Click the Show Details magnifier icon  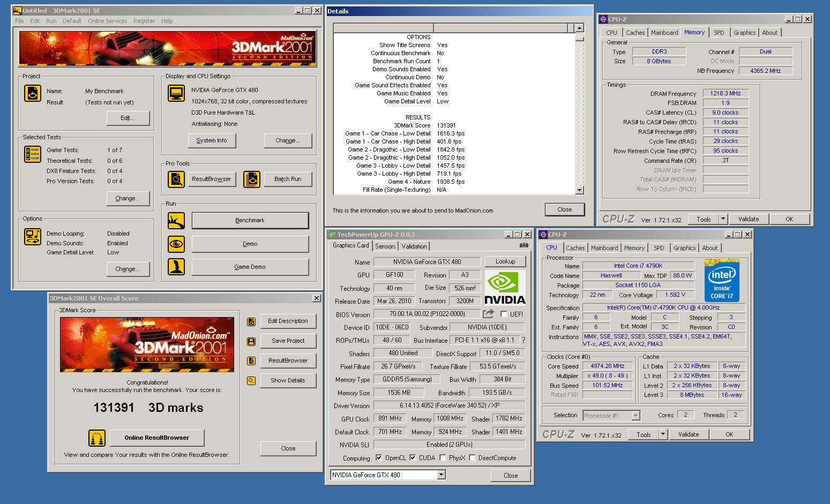click(x=251, y=381)
